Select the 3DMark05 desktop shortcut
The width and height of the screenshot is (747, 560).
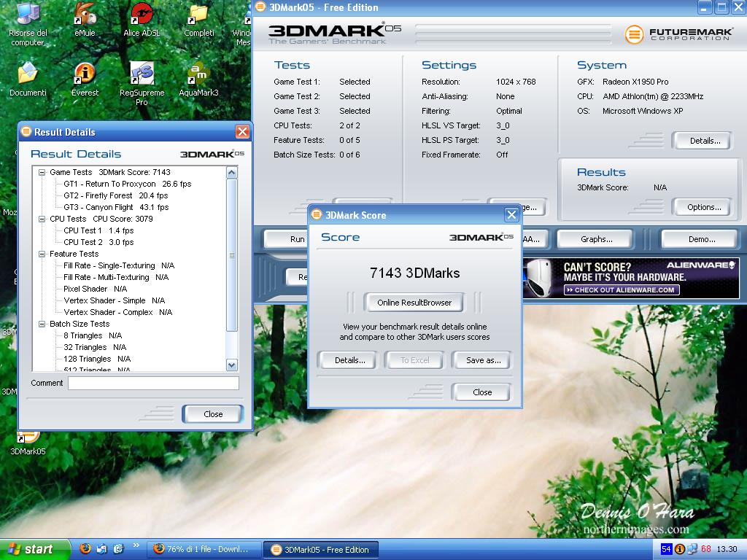click(x=28, y=444)
